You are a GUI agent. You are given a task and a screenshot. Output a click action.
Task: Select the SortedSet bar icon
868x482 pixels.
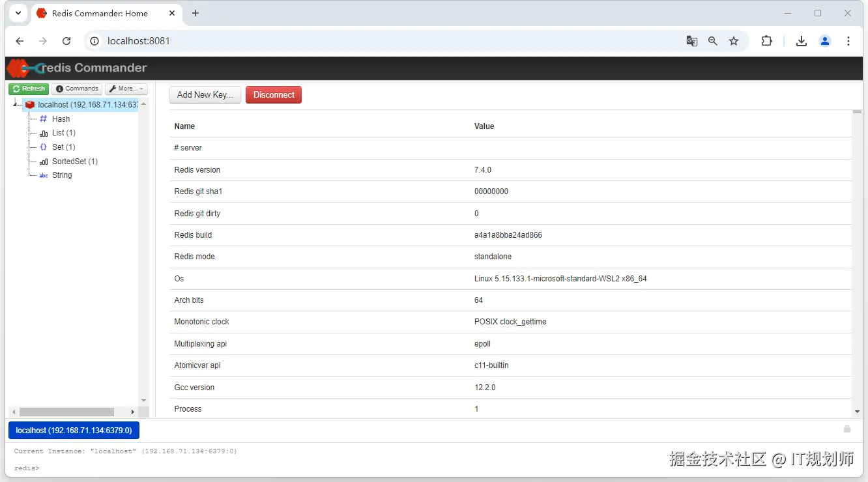44,162
